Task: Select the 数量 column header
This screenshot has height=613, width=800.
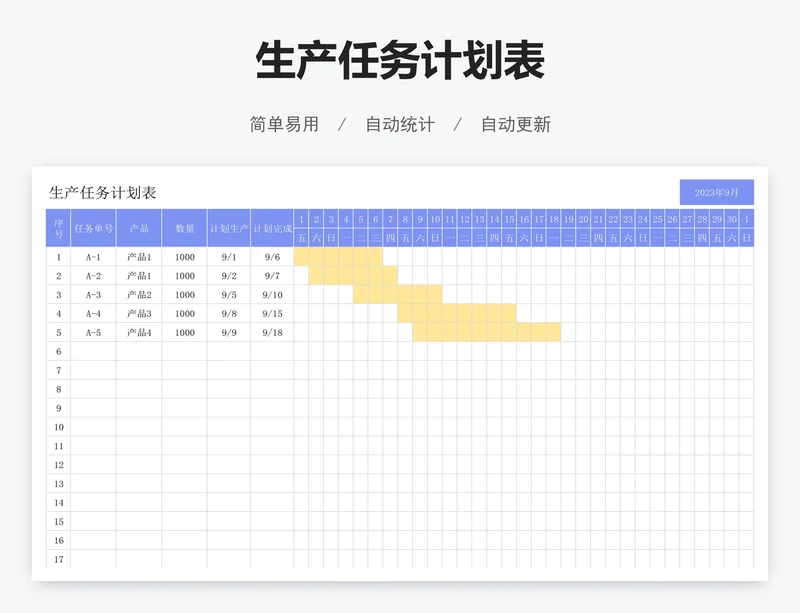Action: pos(185,228)
